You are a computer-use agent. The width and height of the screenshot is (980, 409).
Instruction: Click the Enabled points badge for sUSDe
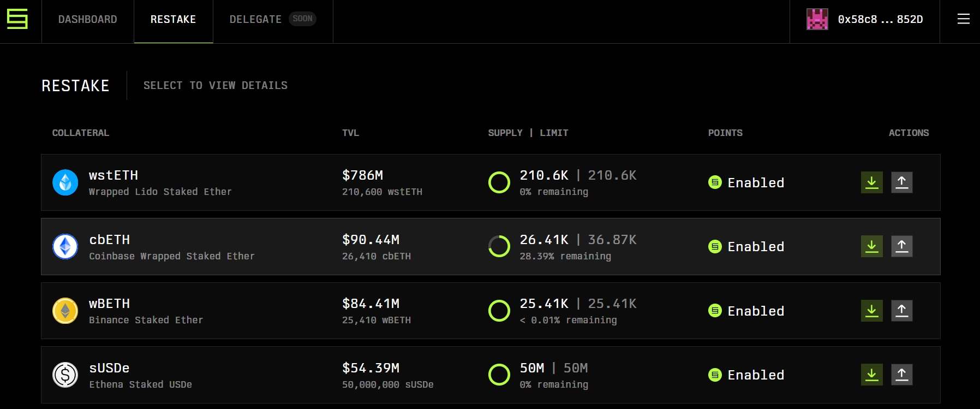pyautogui.click(x=746, y=375)
